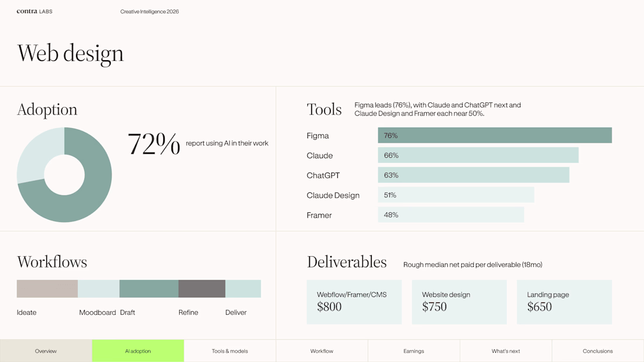
Task: Click the Moodboard label under Workflows
Action: click(x=97, y=312)
